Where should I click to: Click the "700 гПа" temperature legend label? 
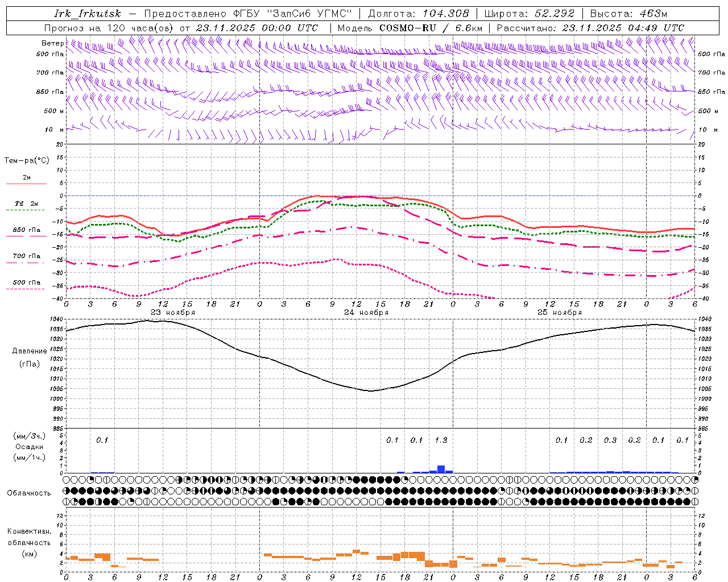coord(27,256)
